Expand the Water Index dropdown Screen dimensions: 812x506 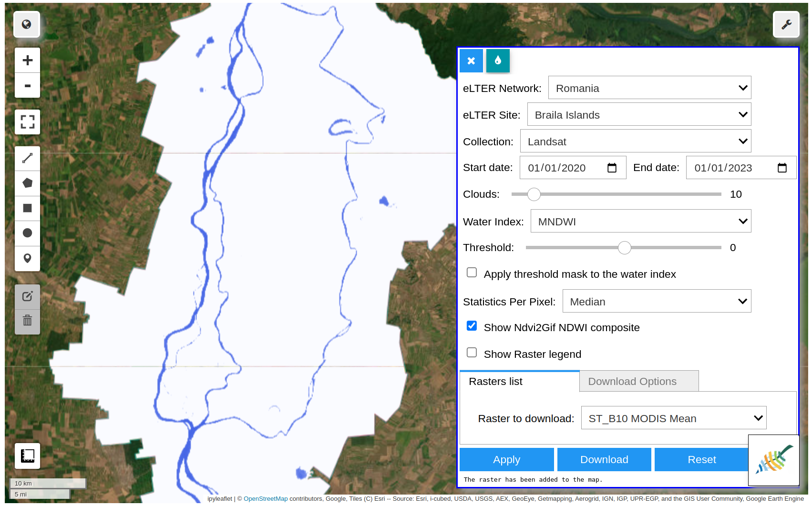click(640, 222)
